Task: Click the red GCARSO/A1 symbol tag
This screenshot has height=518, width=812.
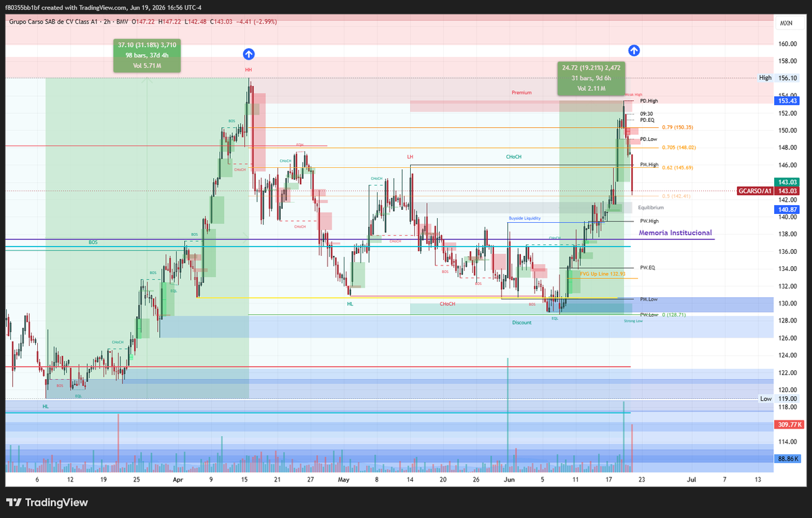Action: (x=755, y=191)
